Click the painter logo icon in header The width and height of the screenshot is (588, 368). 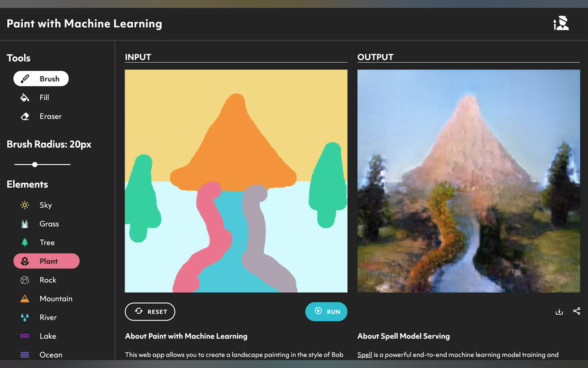point(561,23)
